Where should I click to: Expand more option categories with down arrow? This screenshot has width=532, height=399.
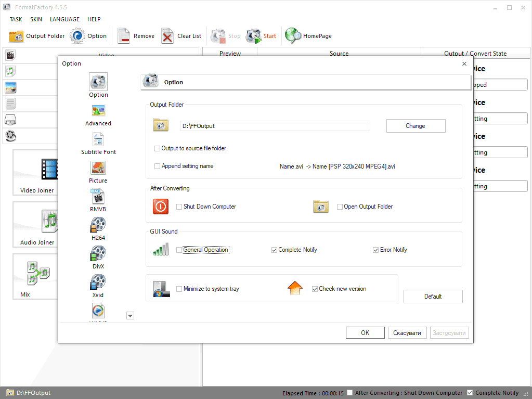click(x=130, y=316)
